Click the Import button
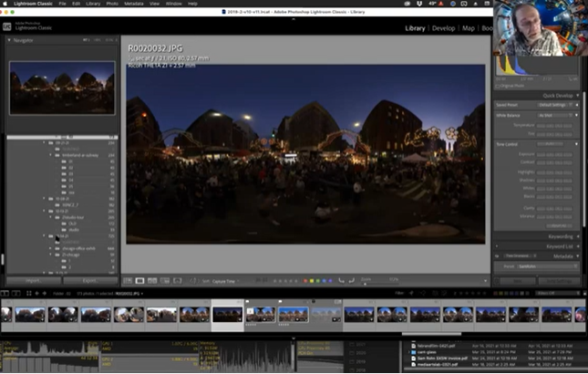 32,281
